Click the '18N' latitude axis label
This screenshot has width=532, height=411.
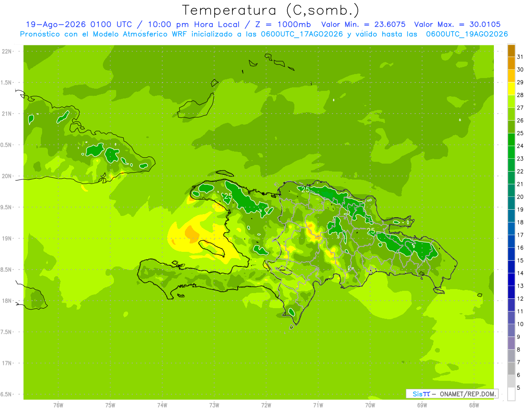click(x=7, y=301)
